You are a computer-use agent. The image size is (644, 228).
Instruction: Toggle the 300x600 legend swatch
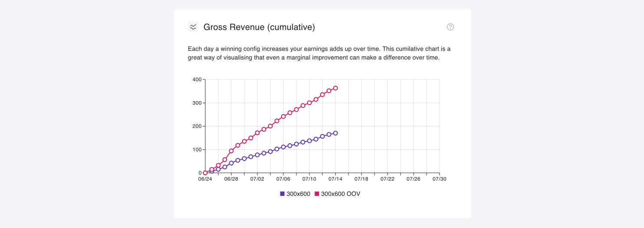point(283,194)
